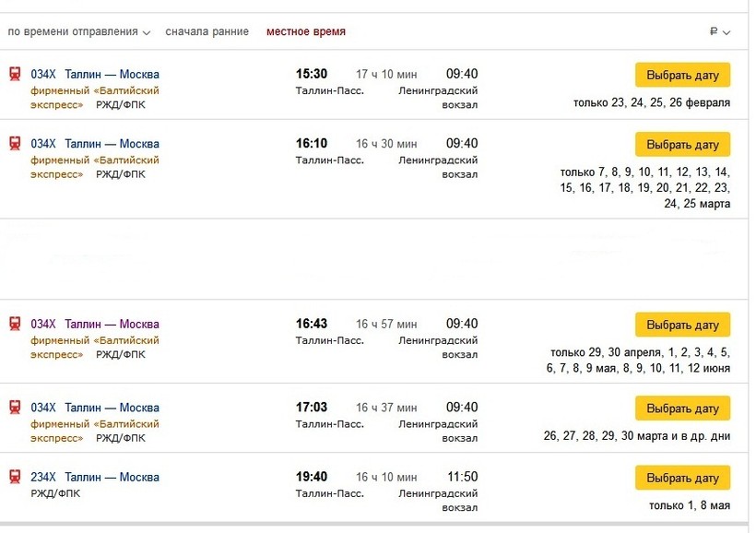Click the train icon beside the 16:10 departure

[15, 144]
